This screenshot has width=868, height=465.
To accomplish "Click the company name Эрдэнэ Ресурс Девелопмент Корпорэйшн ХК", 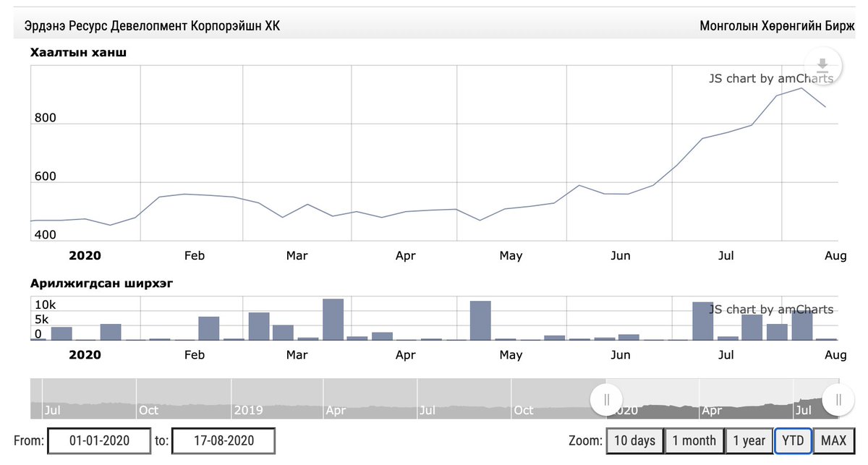I will click(x=152, y=26).
